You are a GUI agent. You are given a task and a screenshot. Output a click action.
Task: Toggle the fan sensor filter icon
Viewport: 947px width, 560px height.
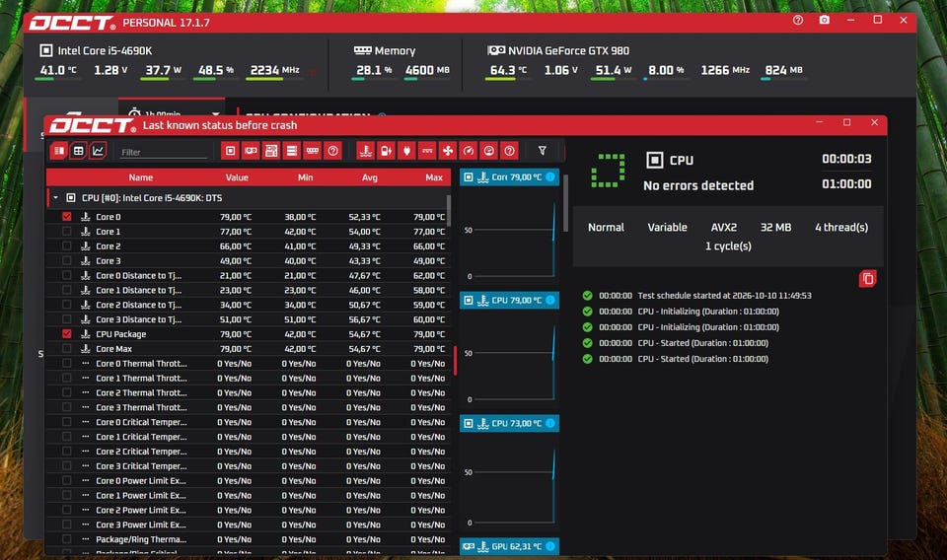tap(448, 151)
